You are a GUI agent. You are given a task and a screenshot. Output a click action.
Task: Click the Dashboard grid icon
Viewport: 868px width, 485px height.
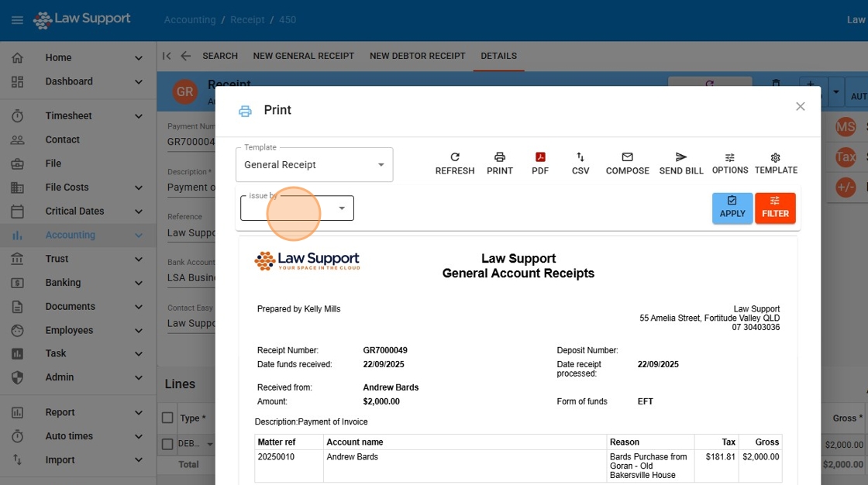pos(17,81)
